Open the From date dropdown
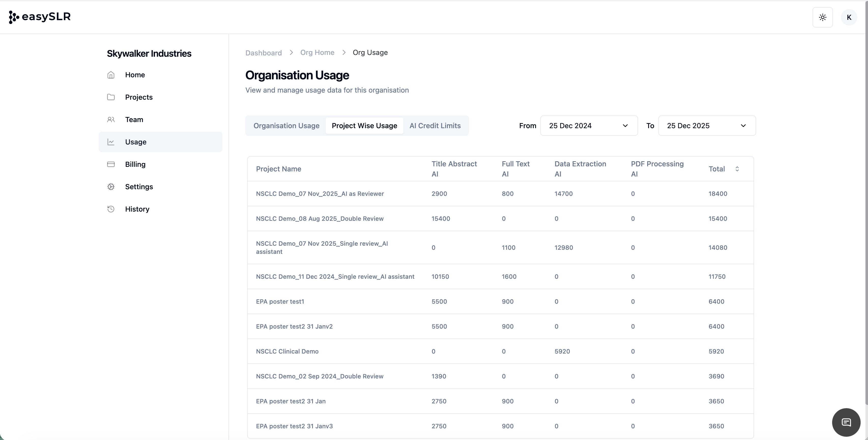The width and height of the screenshot is (868, 440). 589,126
